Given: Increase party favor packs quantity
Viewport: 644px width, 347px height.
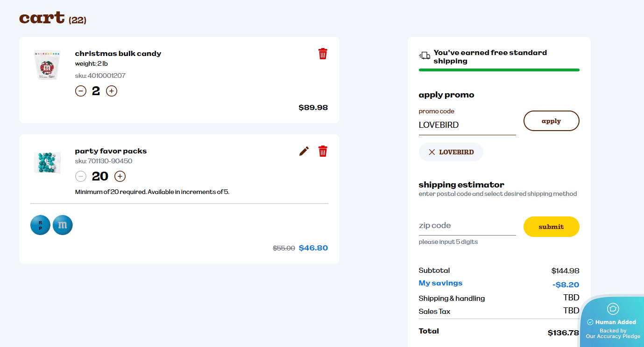Looking at the screenshot, I should [120, 176].
